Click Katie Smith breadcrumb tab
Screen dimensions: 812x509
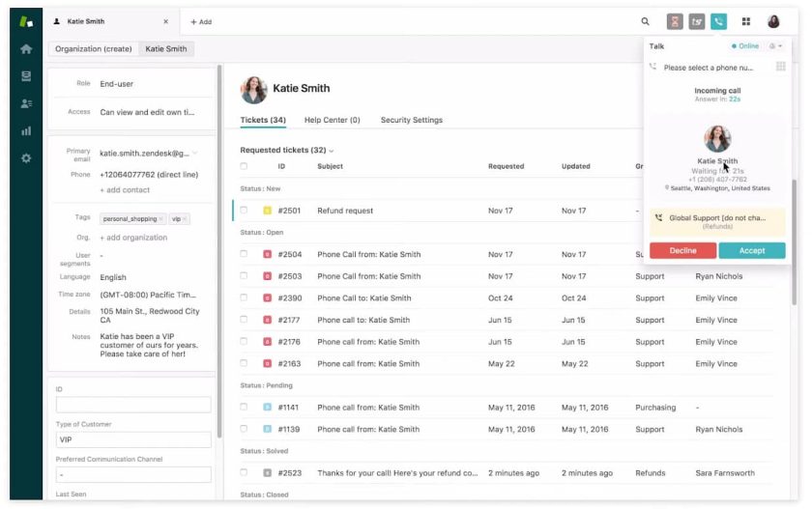tap(166, 48)
